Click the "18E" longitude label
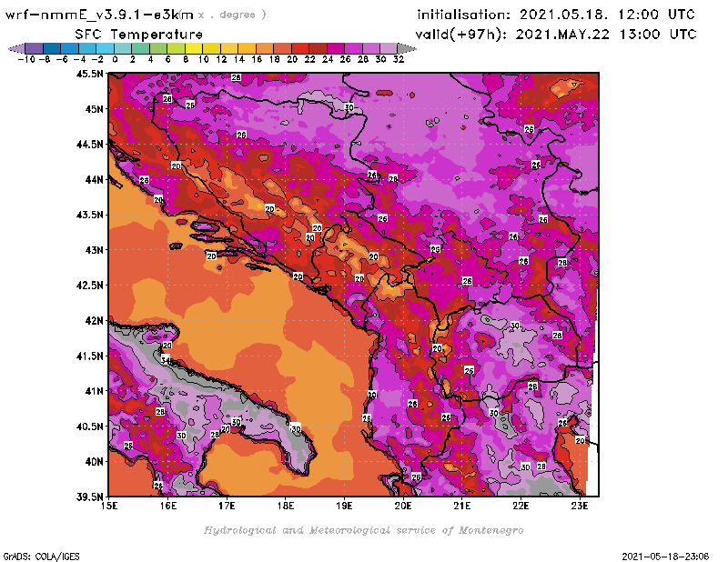 pyautogui.click(x=286, y=506)
